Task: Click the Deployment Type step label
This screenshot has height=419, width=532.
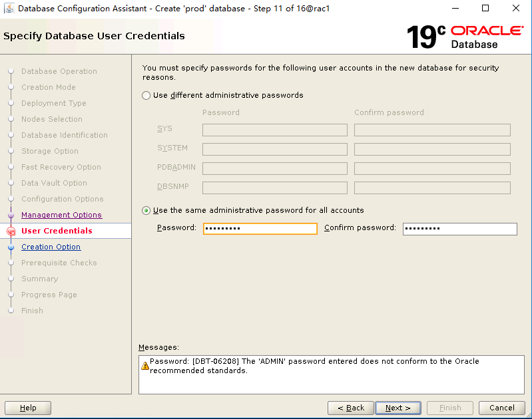Action: click(x=54, y=103)
